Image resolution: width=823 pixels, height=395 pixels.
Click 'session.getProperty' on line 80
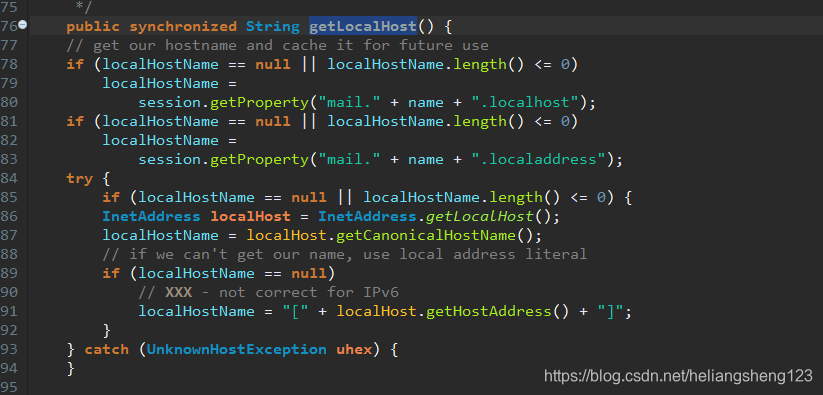(223, 102)
